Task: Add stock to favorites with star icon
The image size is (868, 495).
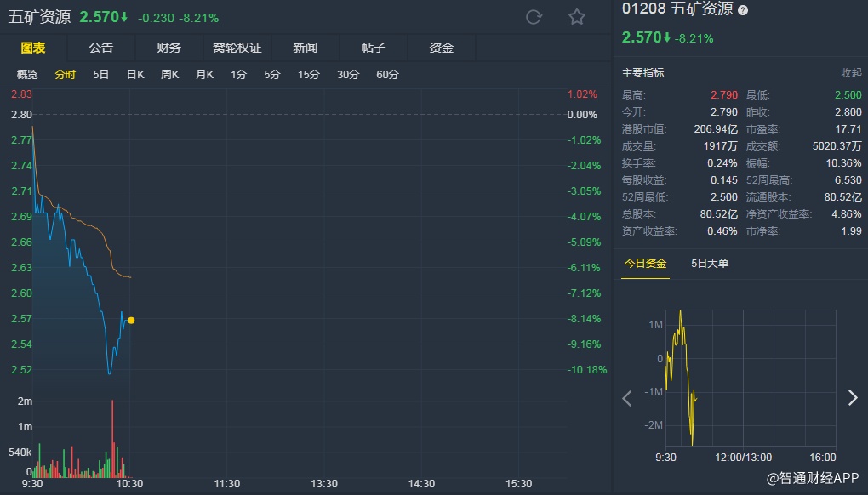Action: (577, 17)
